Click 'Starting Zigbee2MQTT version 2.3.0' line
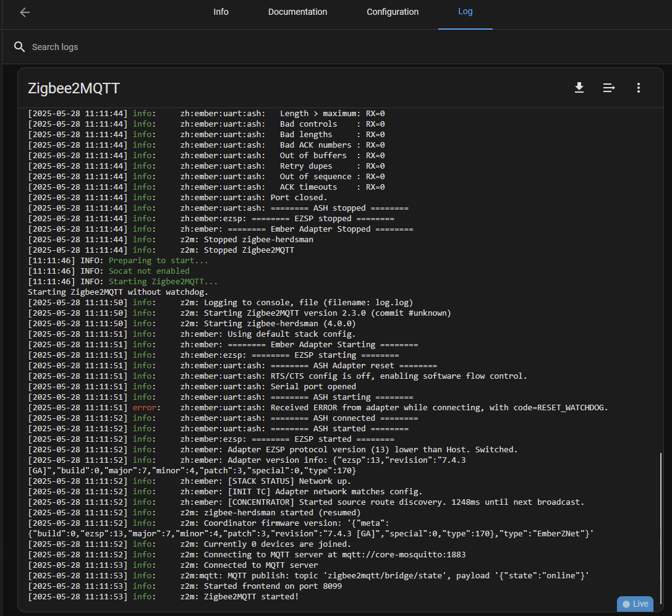The image size is (672, 616). pos(239,313)
